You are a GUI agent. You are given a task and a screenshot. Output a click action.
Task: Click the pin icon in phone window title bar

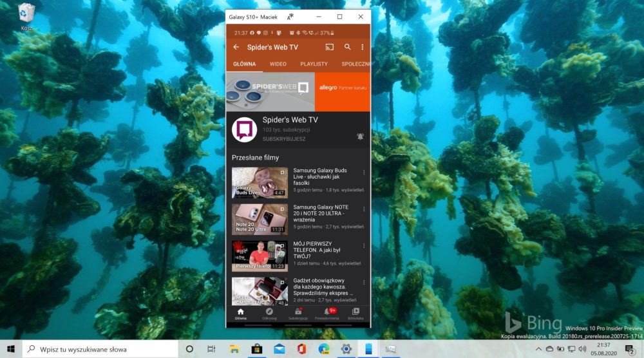point(290,17)
